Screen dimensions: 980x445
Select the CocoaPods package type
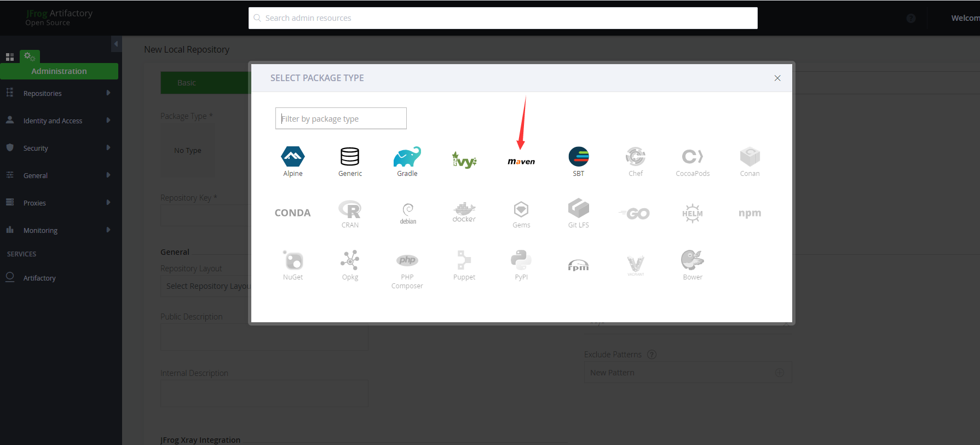(x=693, y=162)
